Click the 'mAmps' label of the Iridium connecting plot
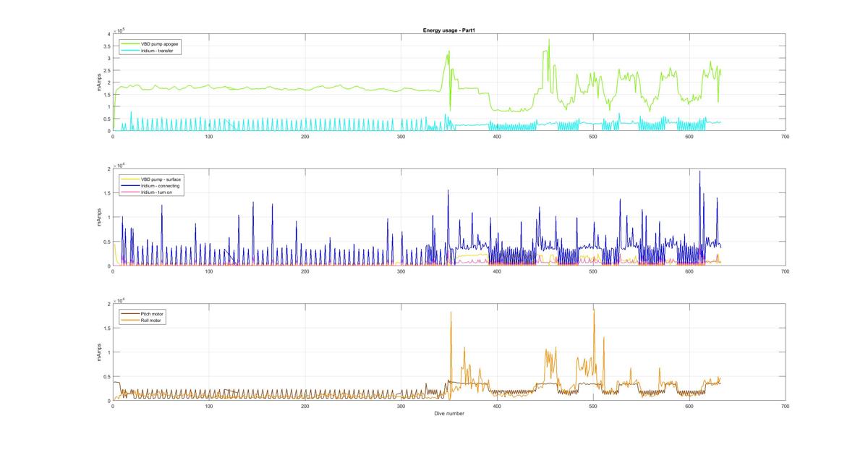The image size is (868, 450). tap(99, 218)
